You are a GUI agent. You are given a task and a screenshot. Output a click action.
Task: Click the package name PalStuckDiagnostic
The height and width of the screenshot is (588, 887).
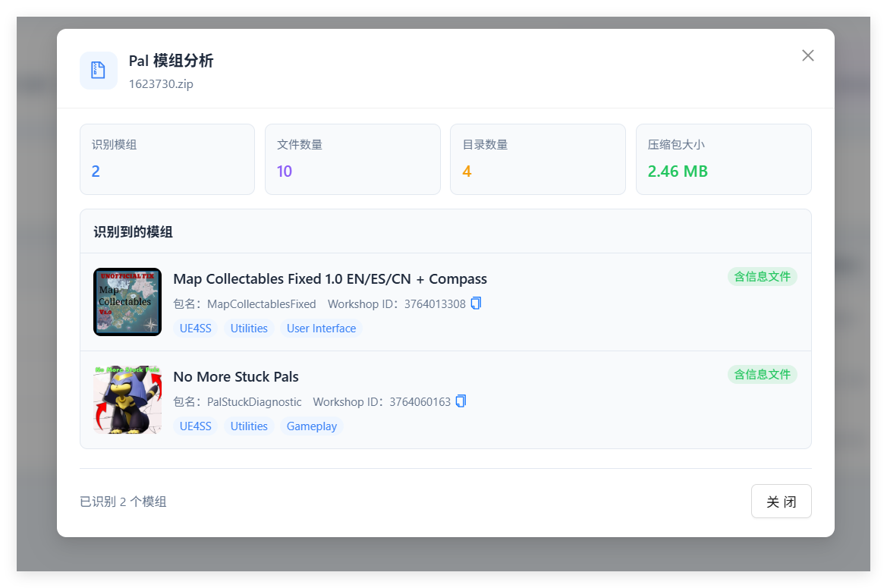254,402
